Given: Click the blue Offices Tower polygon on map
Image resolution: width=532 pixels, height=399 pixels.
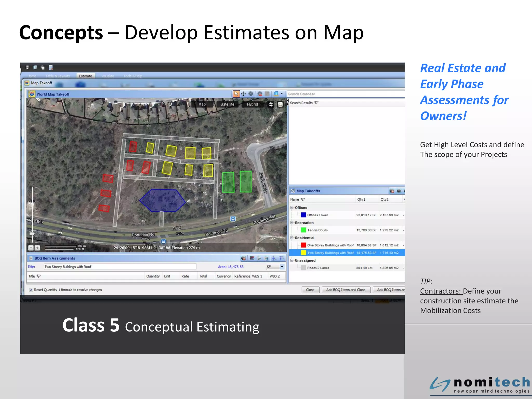Looking at the screenshot, I should click(163, 200).
